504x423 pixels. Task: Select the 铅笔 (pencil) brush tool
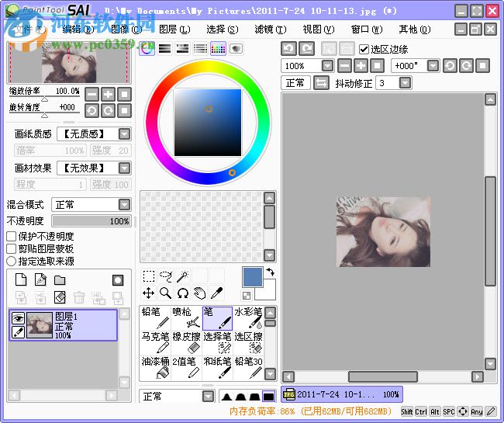coord(154,318)
